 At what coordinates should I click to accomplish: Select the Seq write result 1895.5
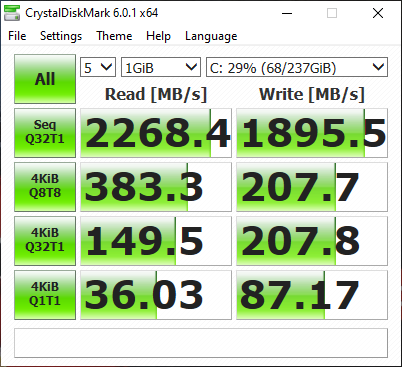[x=312, y=133]
